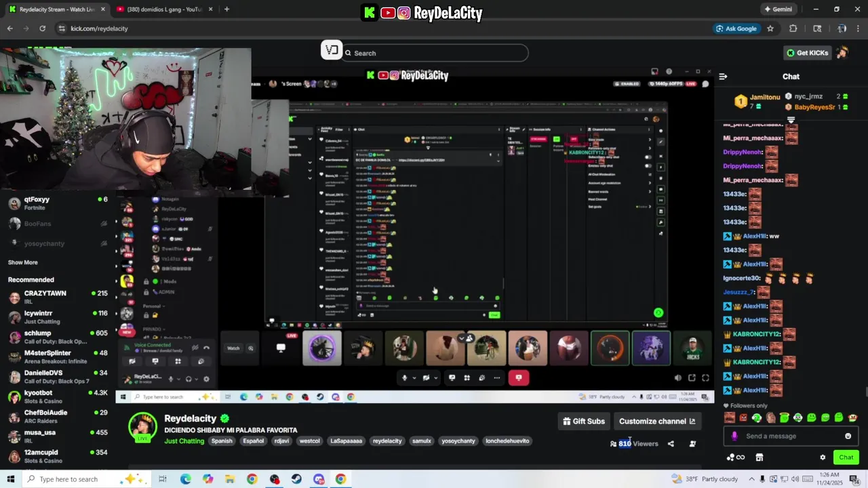Viewport: 868px width, 488px height.
Task: Open Discord more options ellipsis in call
Action: (x=497, y=378)
